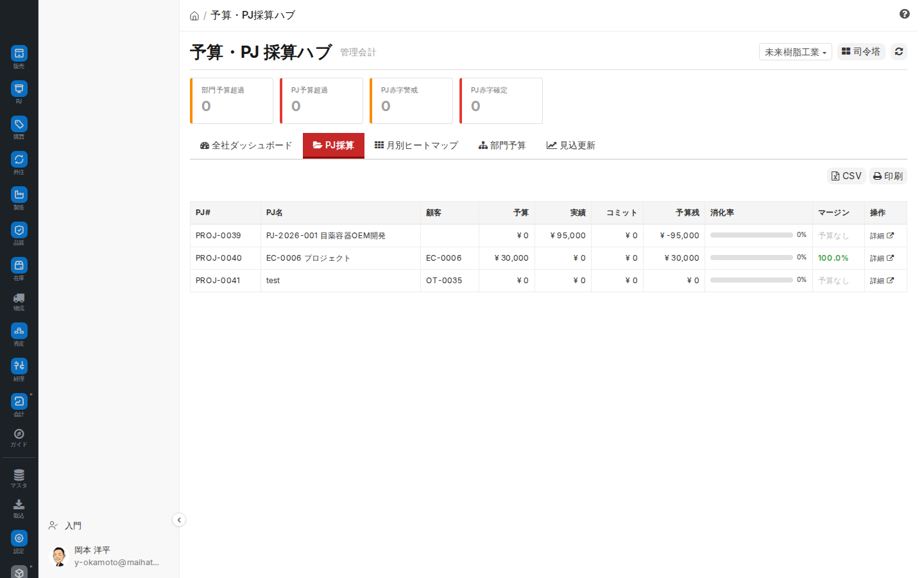Click 予算・PJ採算ハブ breadcrumb text
Screen dimensions: 924x578
click(x=253, y=15)
